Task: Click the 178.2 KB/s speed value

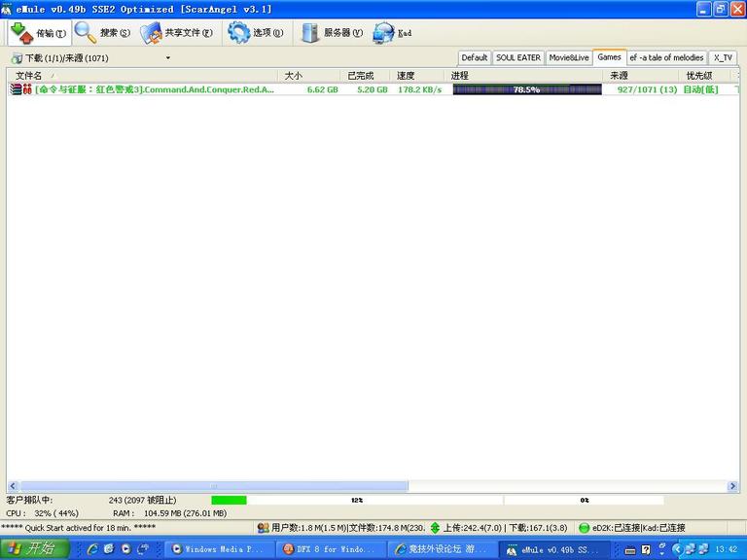Action: [x=420, y=89]
